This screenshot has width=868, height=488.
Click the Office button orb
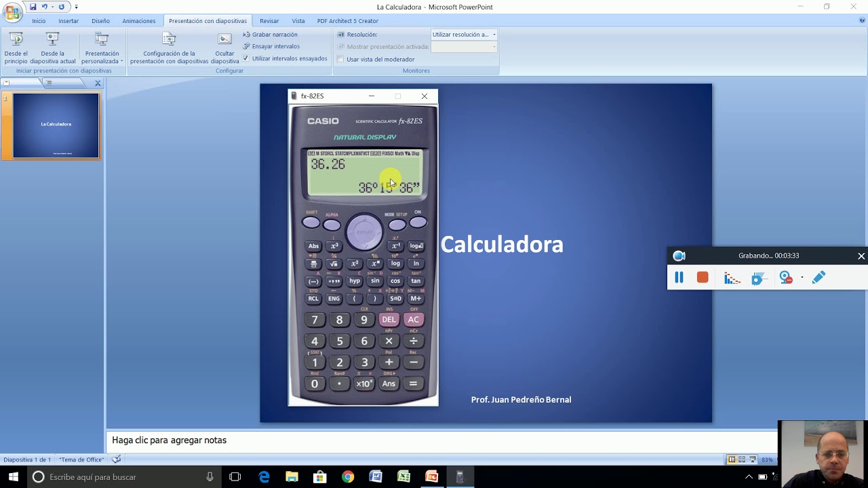coord(12,12)
